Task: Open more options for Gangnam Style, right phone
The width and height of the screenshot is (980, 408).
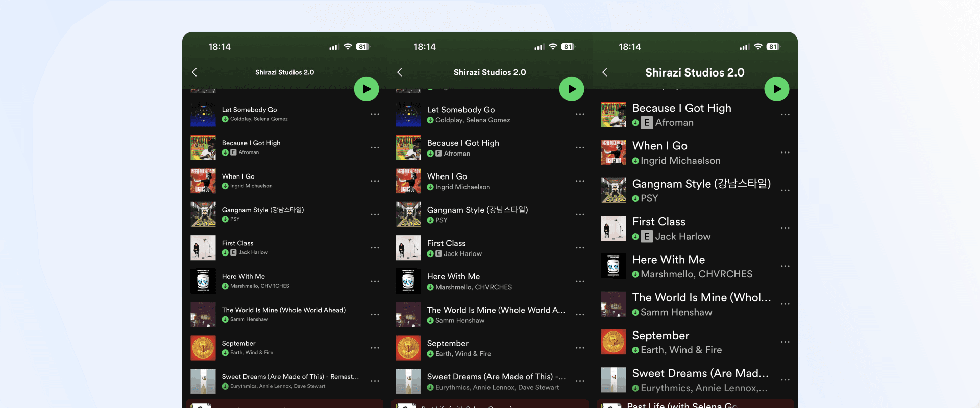Action: coord(785,190)
